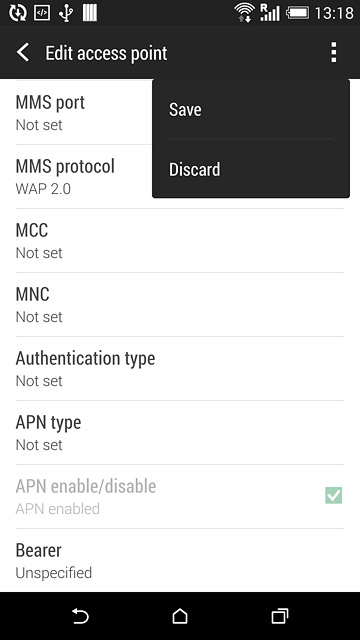Select Save from the overflow menu
Image resolution: width=360 pixels, height=640 pixels.
251,109
